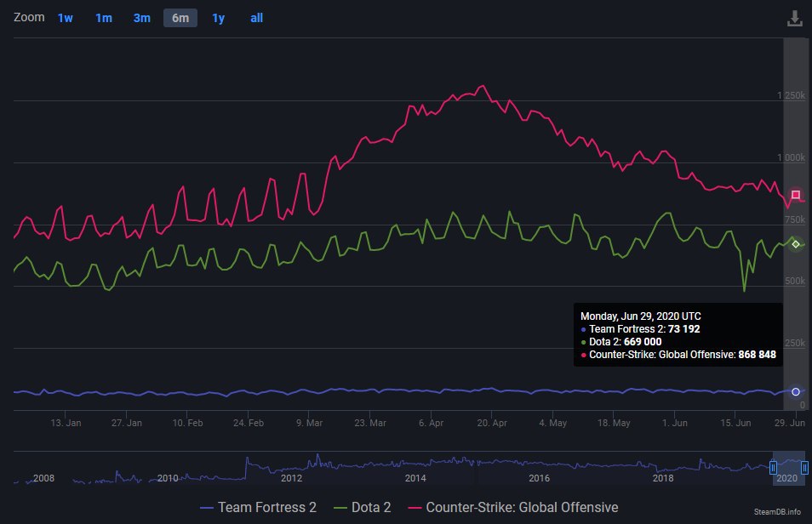Select the Counter-Strike pink square data marker
812x524 pixels.
coord(796,195)
